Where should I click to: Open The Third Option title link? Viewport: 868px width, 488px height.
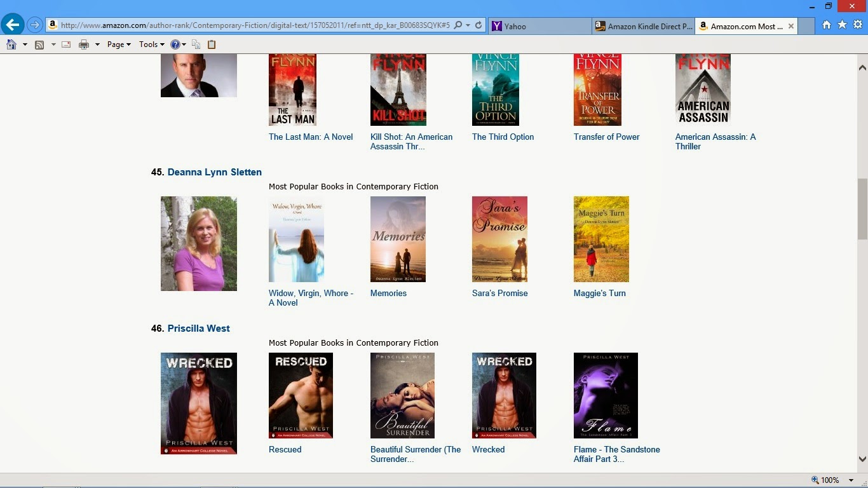click(x=503, y=137)
